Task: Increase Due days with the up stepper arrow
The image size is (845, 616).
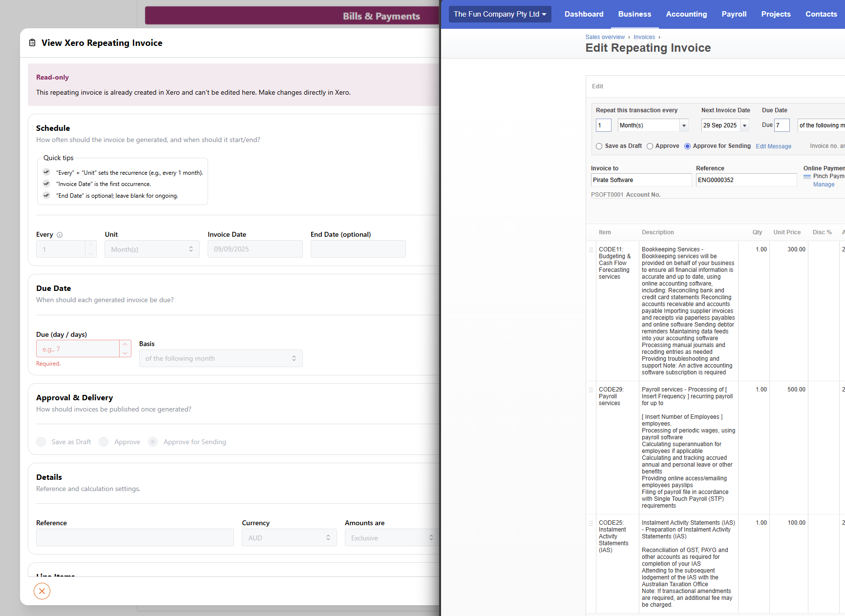Action: [x=125, y=344]
